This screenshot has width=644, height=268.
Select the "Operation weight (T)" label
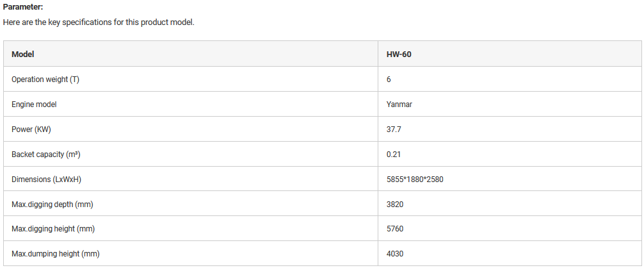pyautogui.click(x=45, y=80)
